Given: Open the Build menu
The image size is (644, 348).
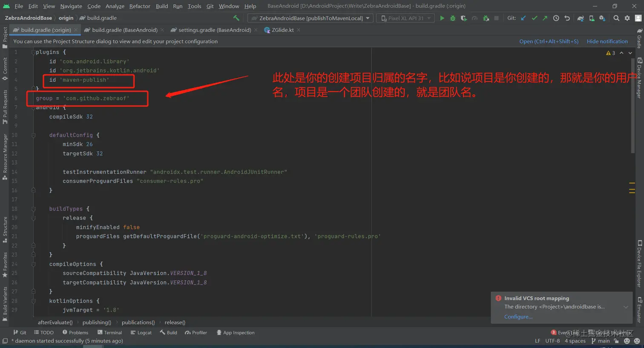Looking at the screenshot, I should pos(162,6).
